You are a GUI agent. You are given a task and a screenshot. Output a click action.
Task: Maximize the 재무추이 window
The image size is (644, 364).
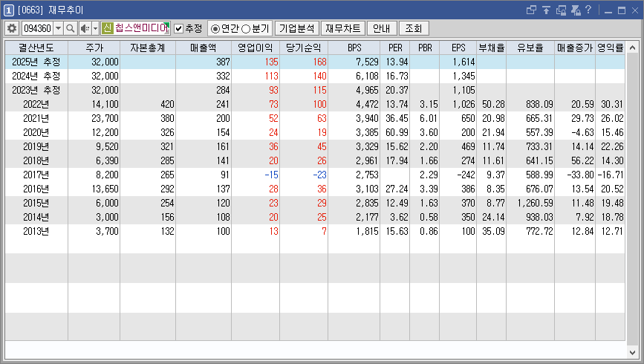pos(622,10)
